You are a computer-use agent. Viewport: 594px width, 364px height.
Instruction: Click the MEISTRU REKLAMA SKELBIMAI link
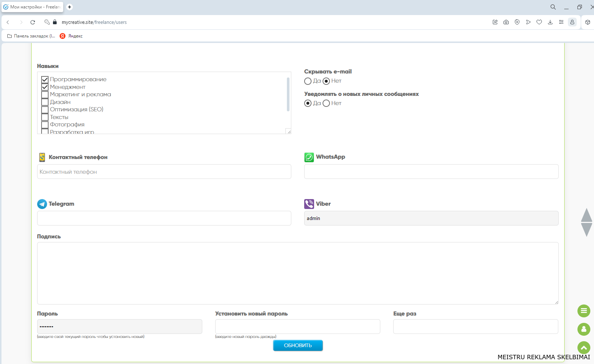pyautogui.click(x=544, y=357)
